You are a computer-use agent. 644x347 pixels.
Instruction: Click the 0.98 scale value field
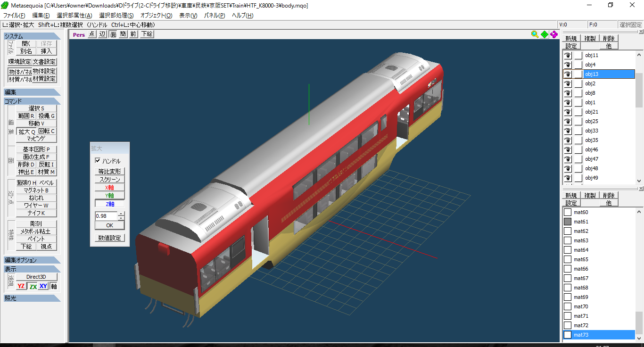[x=107, y=216]
